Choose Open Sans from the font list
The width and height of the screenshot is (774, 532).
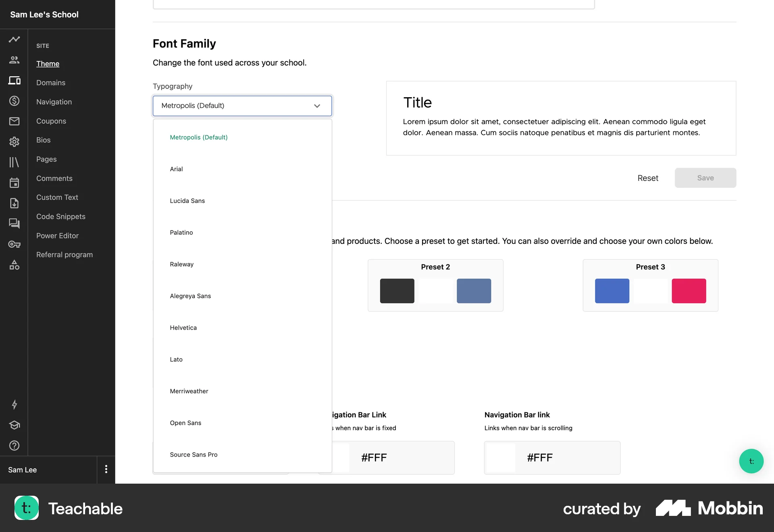coord(185,423)
